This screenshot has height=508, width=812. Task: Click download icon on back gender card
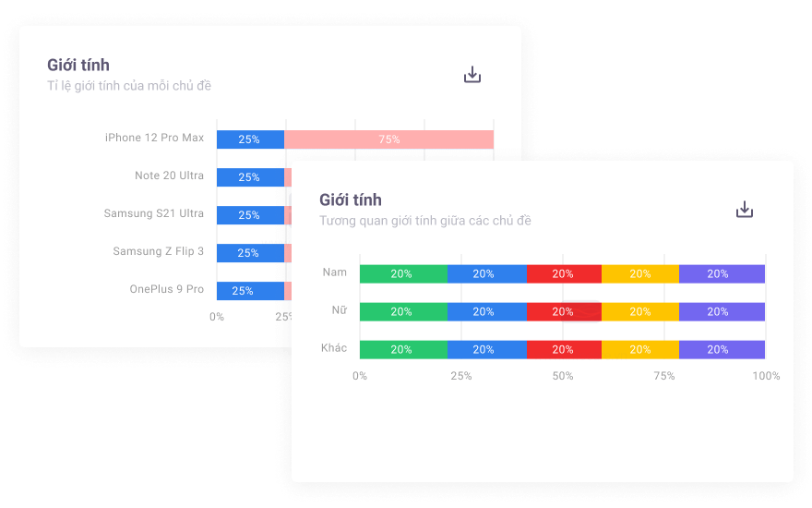[472, 75]
